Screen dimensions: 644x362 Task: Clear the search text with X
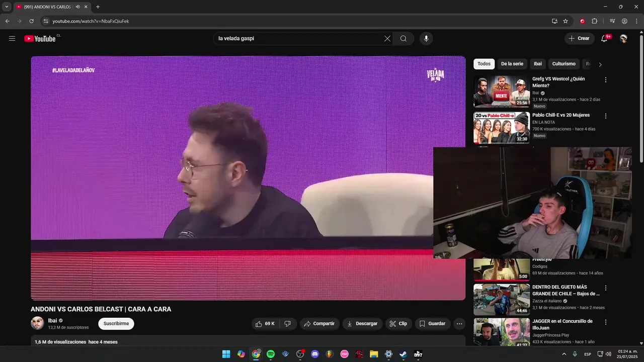pos(387,39)
